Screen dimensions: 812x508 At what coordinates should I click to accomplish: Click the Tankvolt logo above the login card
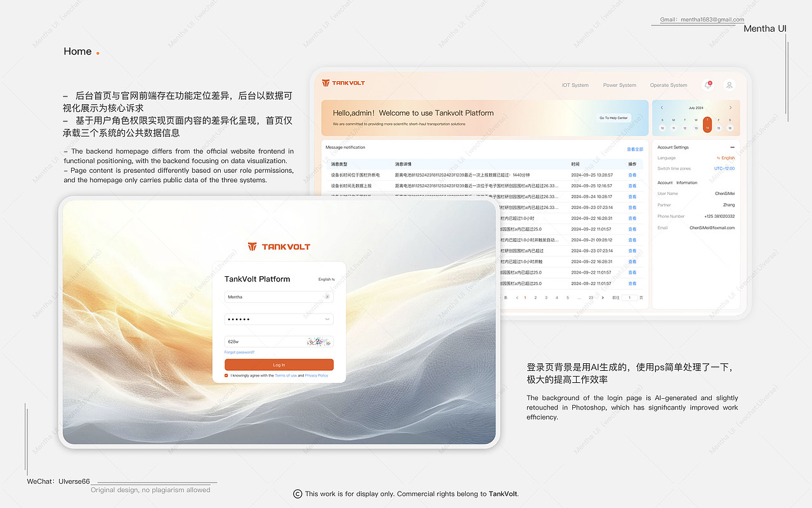coord(278,246)
